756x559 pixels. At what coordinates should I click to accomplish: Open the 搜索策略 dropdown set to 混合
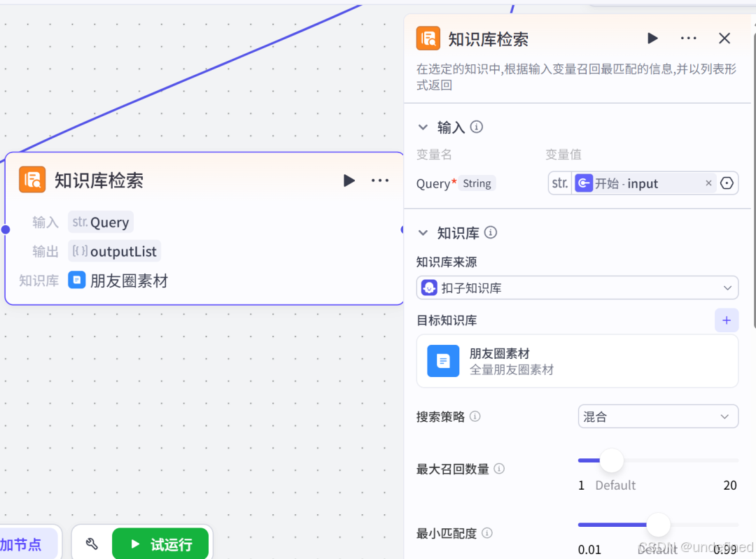tap(657, 416)
